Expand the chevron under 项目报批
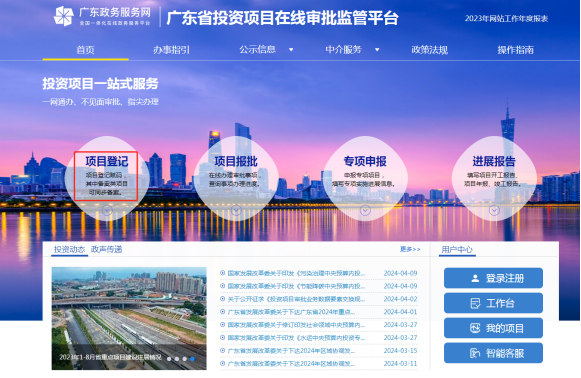The height and width of the screenshot is (378, 581). [x=236, y=210]
